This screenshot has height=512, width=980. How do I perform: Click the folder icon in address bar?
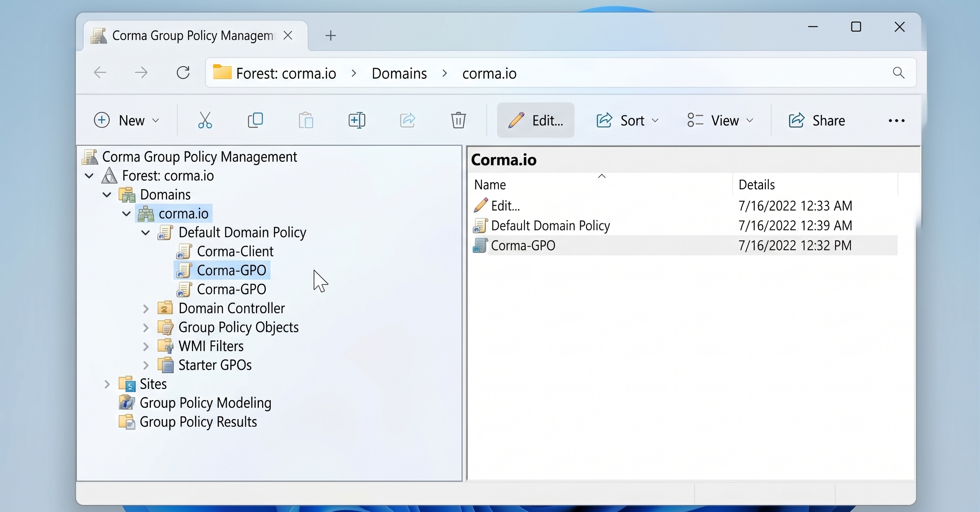[x=222, y=72]
